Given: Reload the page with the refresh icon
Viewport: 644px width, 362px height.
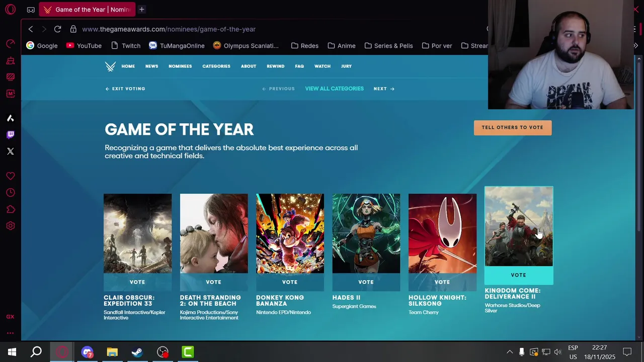Looking at the screenshot, I should tap(57, 29).
